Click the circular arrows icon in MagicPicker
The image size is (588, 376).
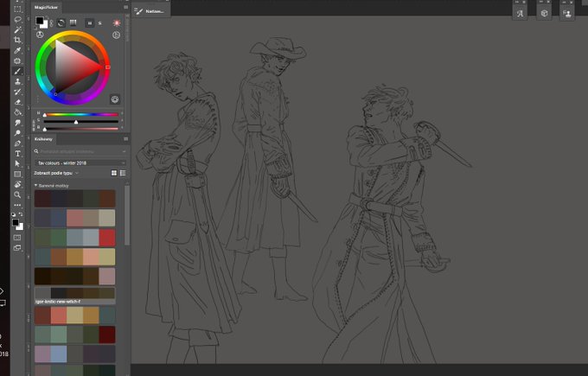(x=61, y=22)
